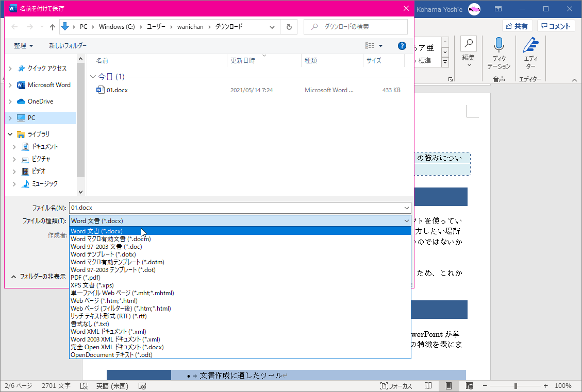Open ribbon display options icon

tap(498, 9)
